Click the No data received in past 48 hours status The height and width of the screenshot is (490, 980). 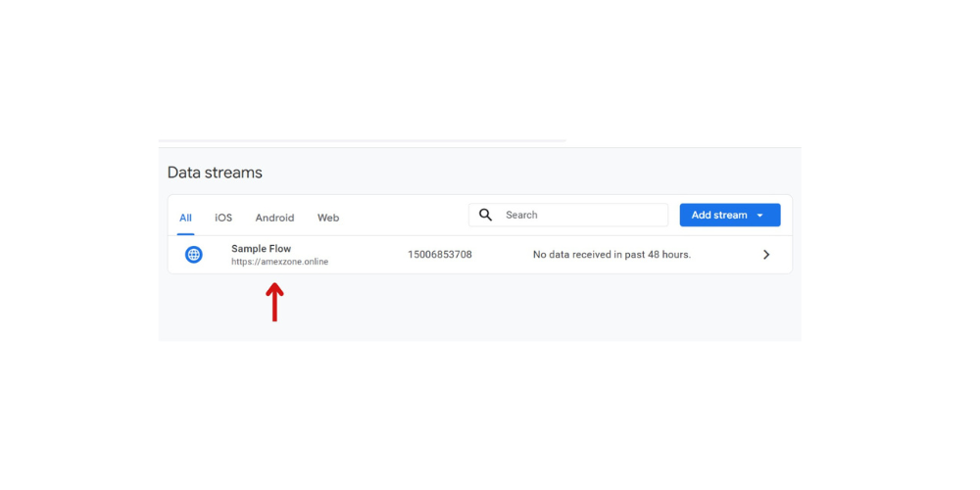[612, 255]
